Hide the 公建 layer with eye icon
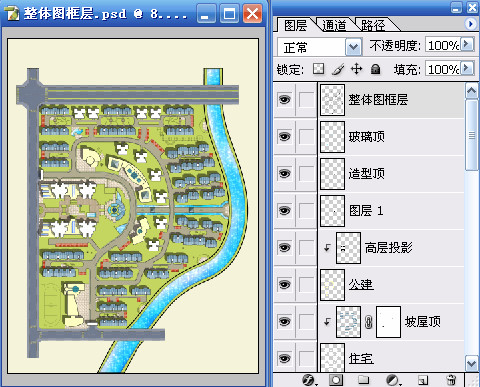 point(284,285)
